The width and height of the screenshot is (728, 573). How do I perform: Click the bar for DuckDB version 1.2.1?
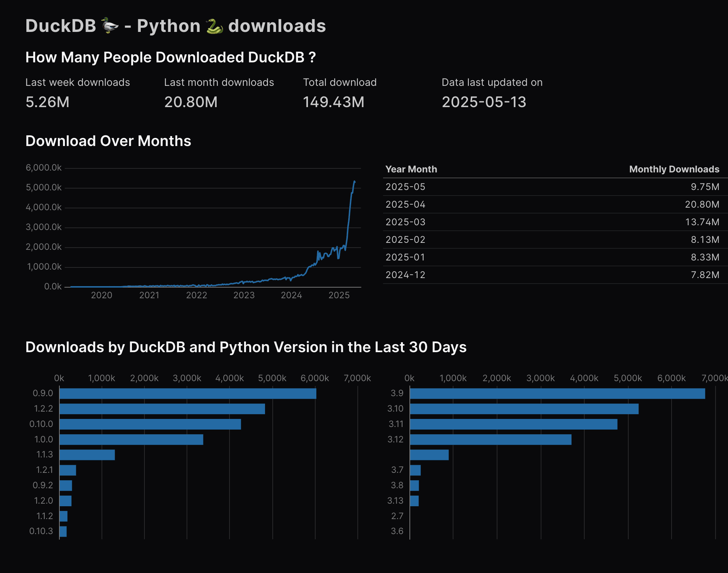[67, 470]
